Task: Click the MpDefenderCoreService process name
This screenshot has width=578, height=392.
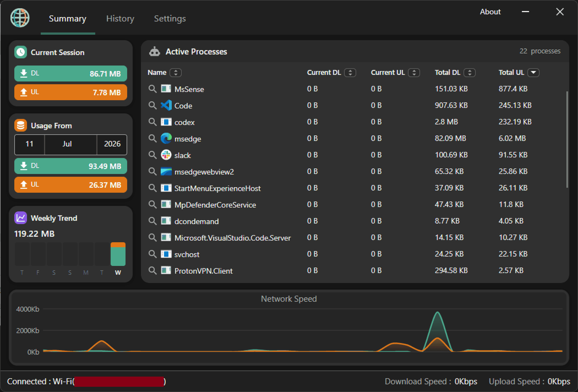Action: click(x=215, y=205)
